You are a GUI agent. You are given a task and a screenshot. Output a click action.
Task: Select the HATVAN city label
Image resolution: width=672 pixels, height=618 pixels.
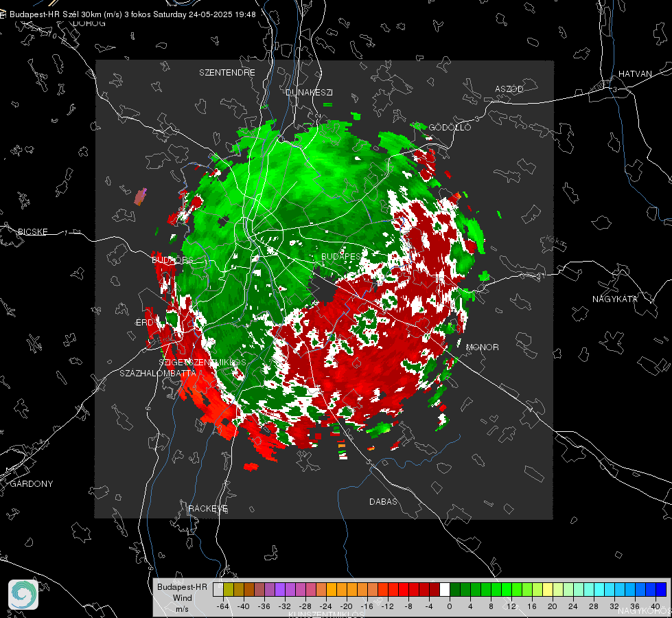coord(635,73)
